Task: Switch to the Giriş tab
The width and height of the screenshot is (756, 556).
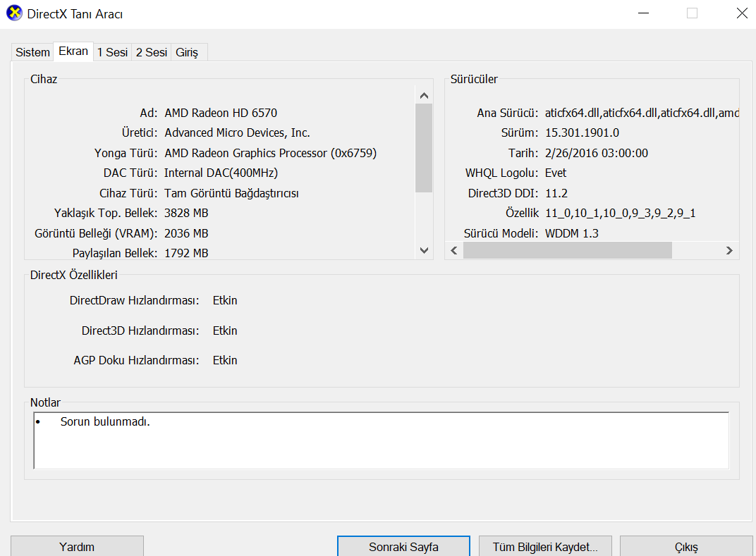Action: [x=187, y=52]
